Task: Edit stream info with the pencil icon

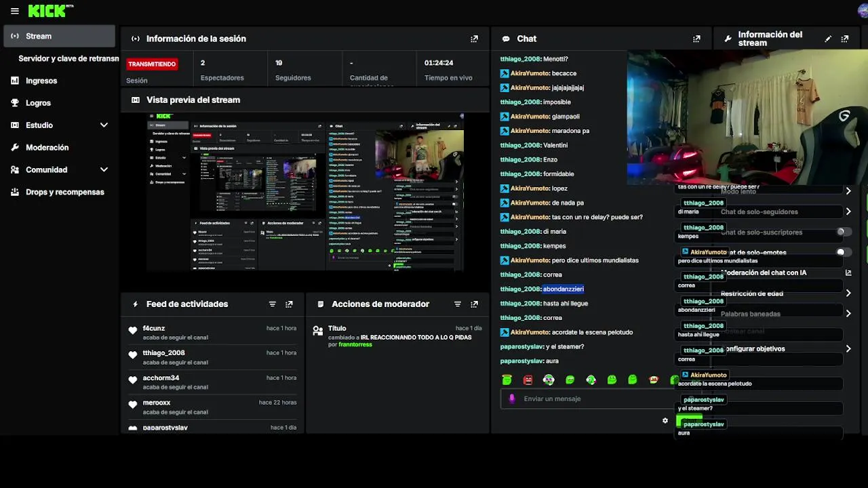Action: tap(828, 39)
